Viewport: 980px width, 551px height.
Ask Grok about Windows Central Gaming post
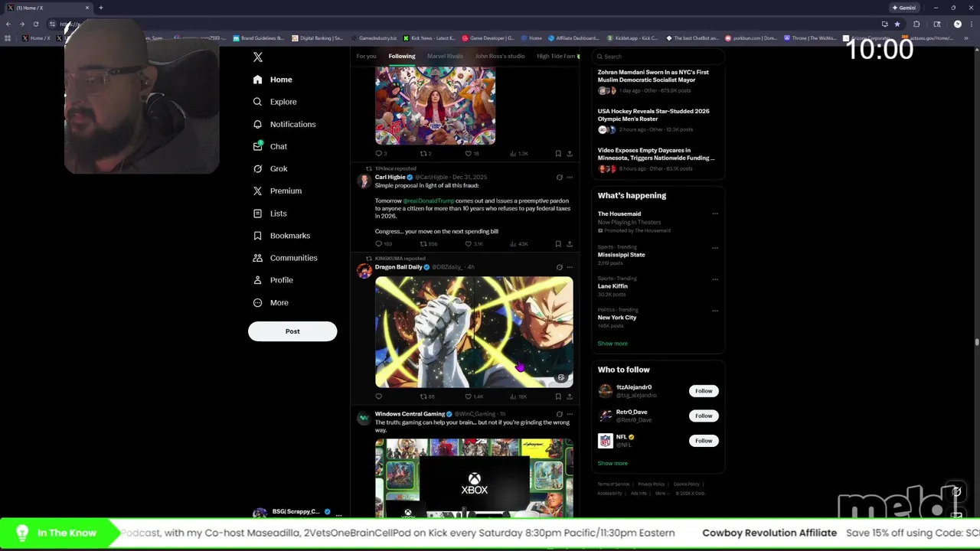pos(559,414)
